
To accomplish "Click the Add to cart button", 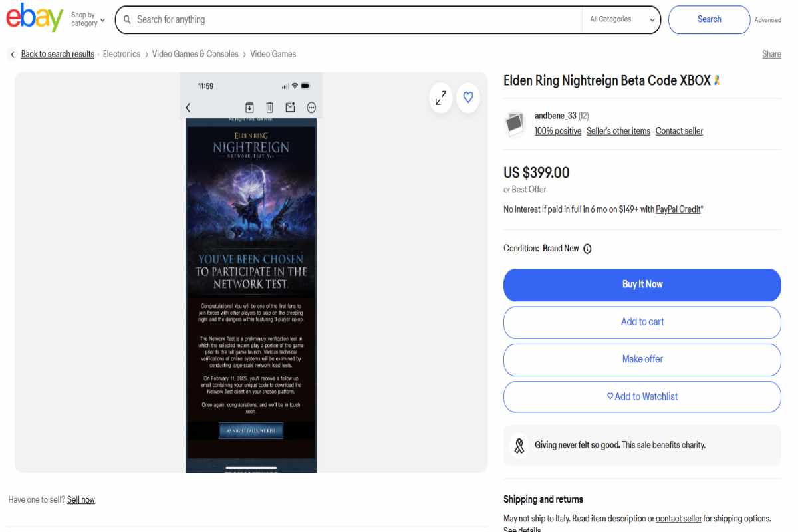I will pos(642,322).
